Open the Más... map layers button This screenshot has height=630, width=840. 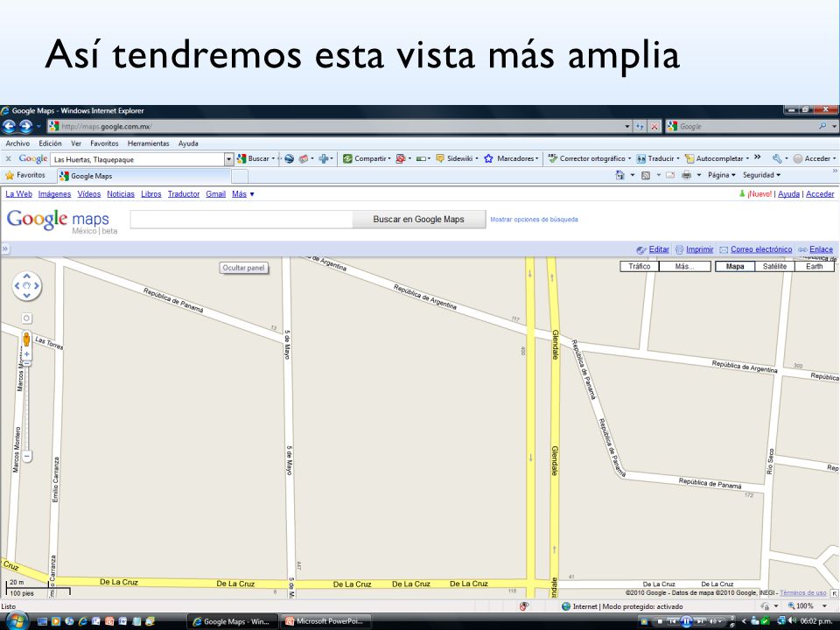[x=684, y=266]
